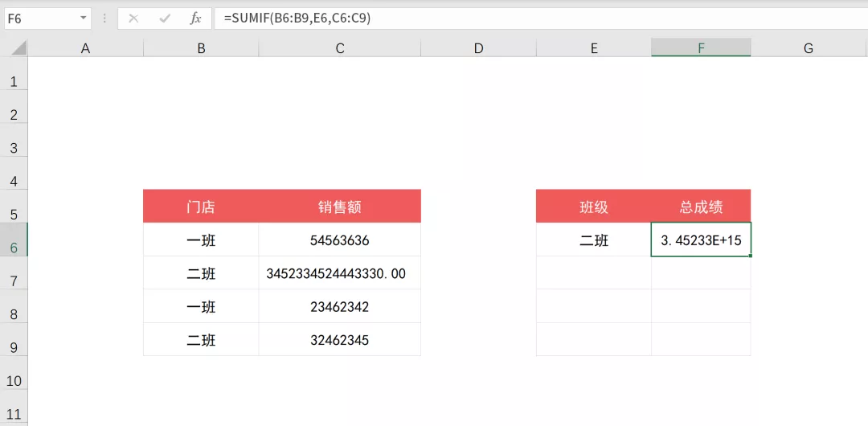Select column G header

click(x=809, y=48)
